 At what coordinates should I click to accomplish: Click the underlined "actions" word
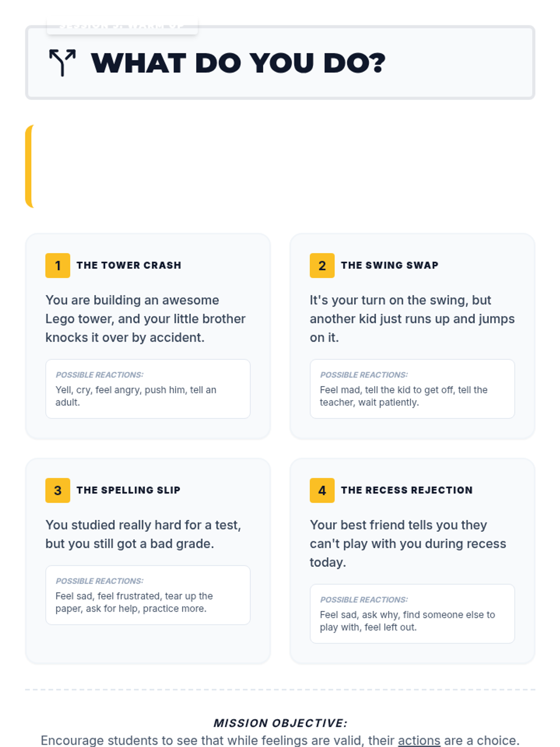[419, 740]
